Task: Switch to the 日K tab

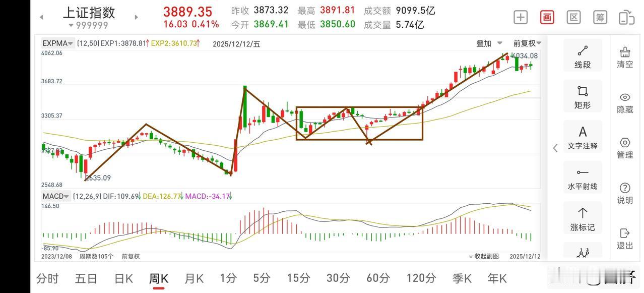Action: point(123,278)
